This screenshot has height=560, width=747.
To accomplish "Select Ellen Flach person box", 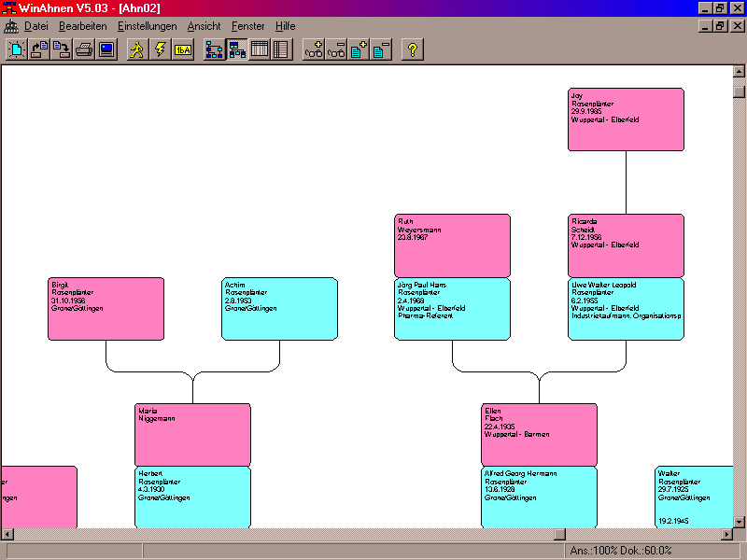I will [539, 434].
